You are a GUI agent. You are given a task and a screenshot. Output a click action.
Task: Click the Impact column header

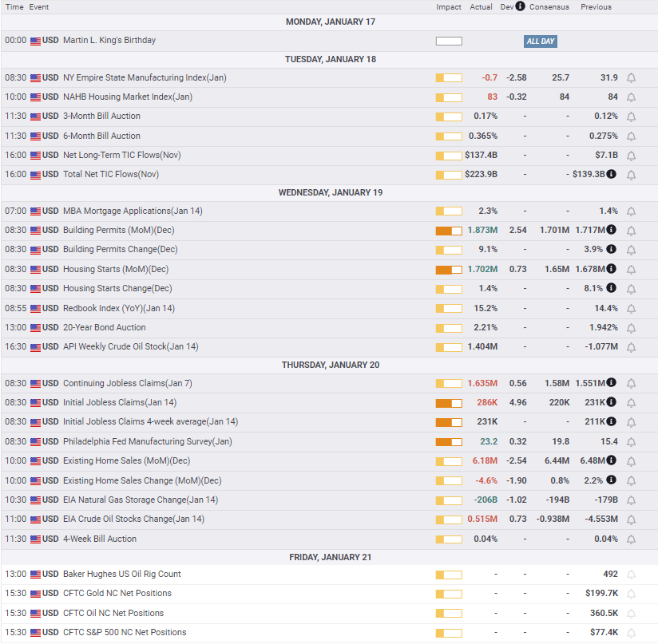tap(449, 7)
